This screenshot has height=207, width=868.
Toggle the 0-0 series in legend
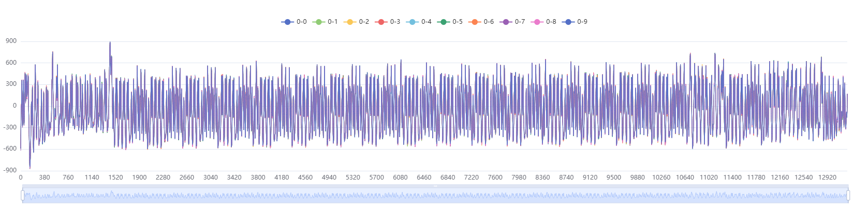click(288, 22)
